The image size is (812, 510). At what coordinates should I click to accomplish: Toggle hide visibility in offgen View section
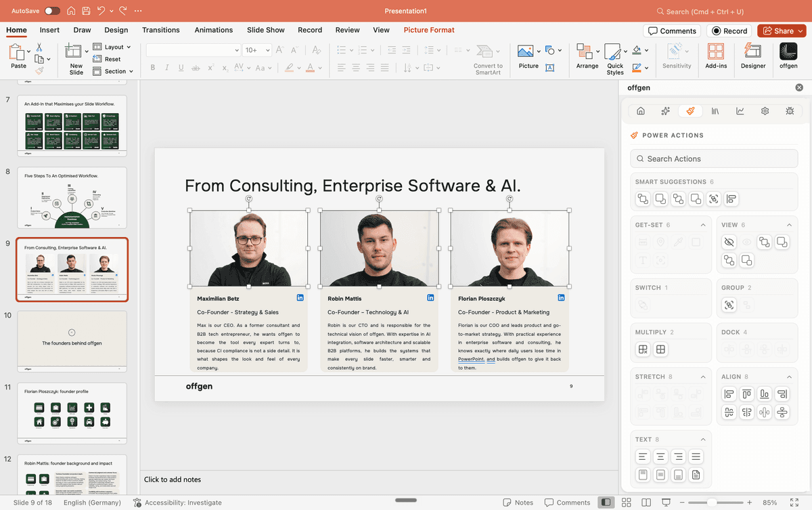coord(729,242)
